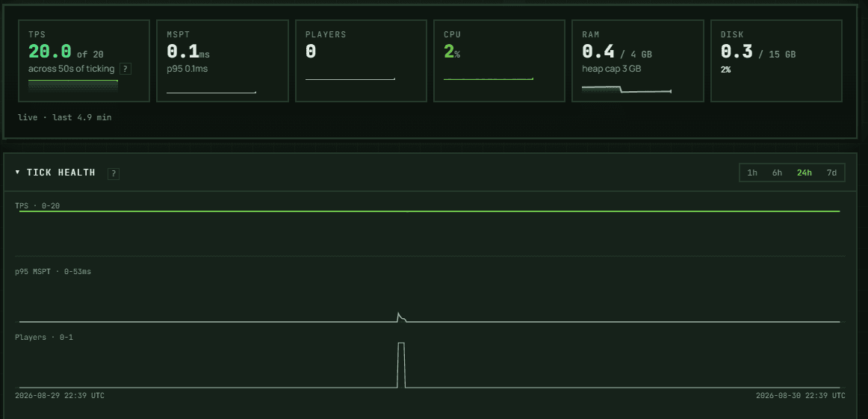Viewport: 868px width, 419px height.
Task: Click the CPU 2% value
Action: tap(452, 52)
